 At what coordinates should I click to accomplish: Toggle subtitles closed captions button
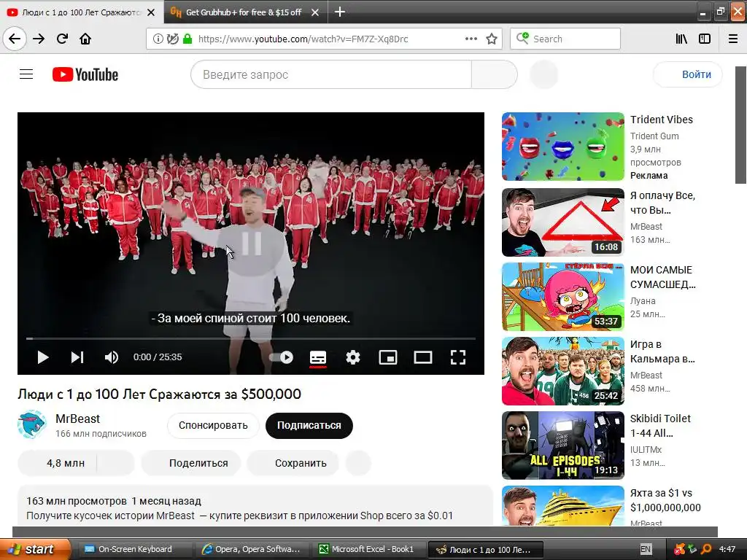point(318,357)
